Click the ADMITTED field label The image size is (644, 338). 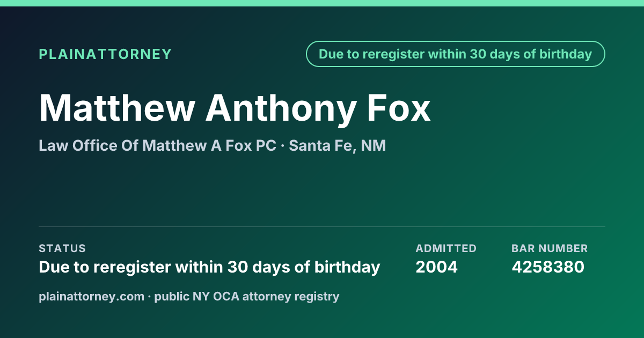pos(446,248)
